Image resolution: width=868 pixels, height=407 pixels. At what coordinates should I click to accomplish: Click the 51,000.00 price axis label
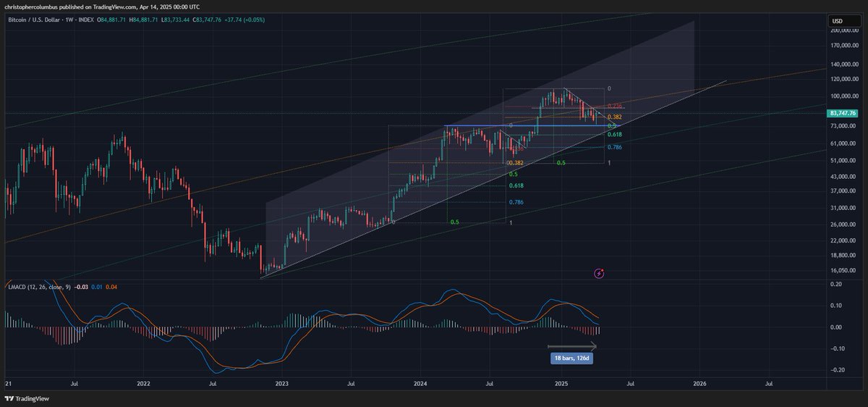click(844, 160)
